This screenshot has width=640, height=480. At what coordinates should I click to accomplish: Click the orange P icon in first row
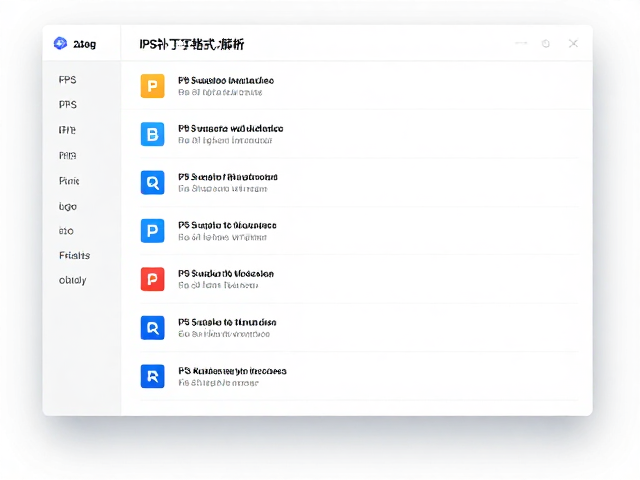point(152,86)
